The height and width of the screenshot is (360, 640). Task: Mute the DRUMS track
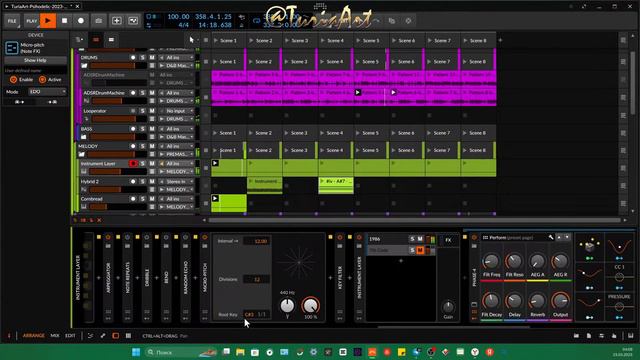(x=152, y=58)
